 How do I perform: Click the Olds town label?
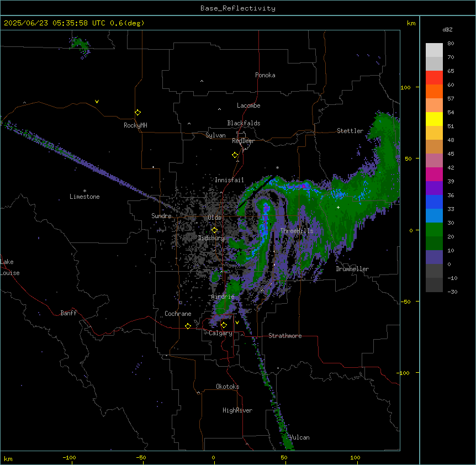click(x=214, y=218)
